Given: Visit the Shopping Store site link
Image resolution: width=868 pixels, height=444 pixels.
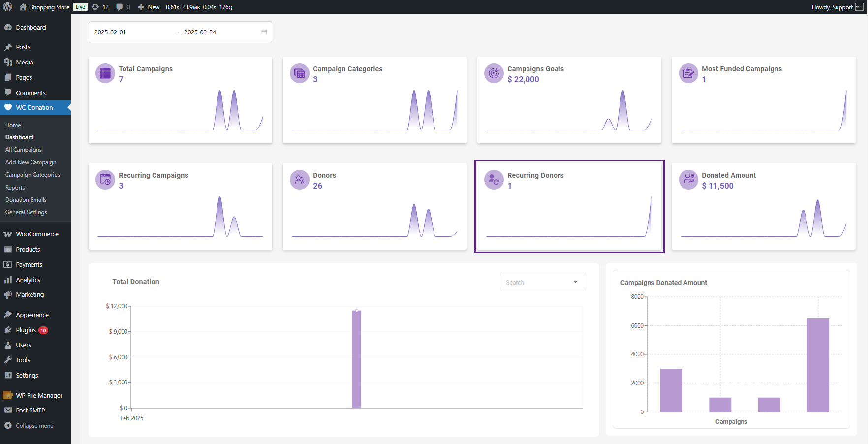Looking at the screenshot, I should coord(49,7).
